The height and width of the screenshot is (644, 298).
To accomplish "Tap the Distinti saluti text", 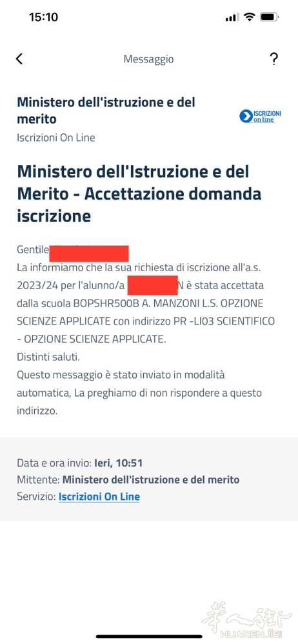I will [48, 357].
